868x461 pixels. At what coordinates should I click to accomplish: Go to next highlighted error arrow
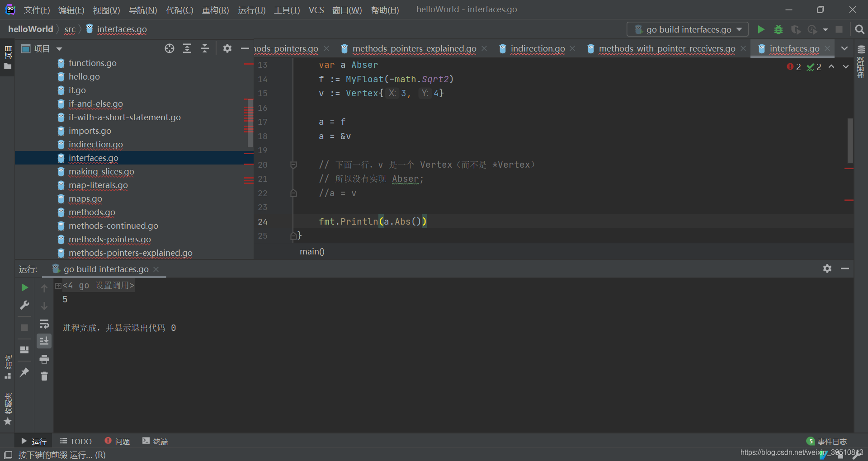[x=845, y=66]
